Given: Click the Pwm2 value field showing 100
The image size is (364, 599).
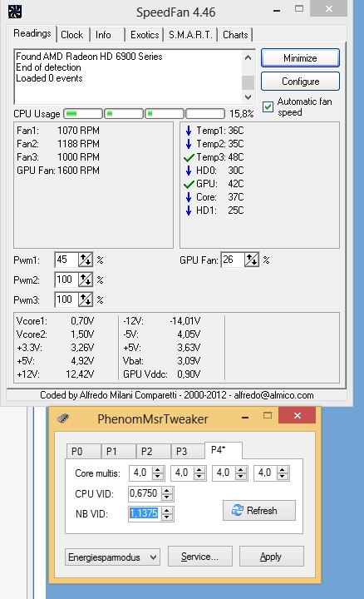Looking at the screenshot, I should (x=66, y=280).
